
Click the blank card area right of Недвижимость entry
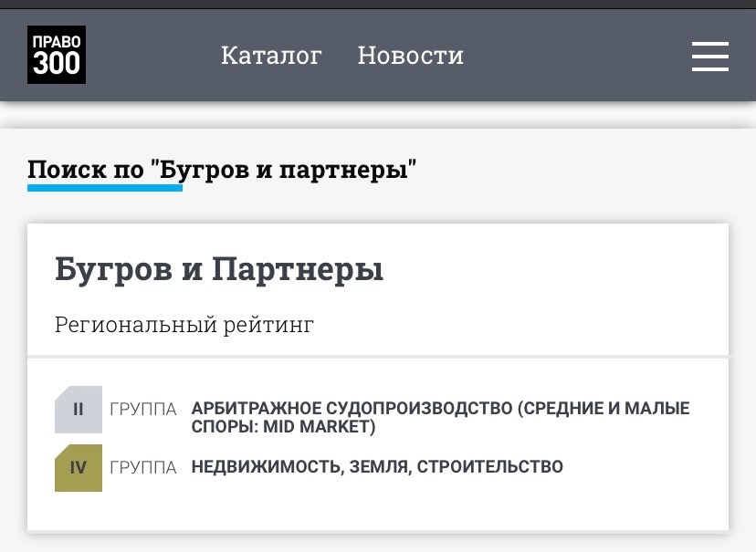(648, 468)
